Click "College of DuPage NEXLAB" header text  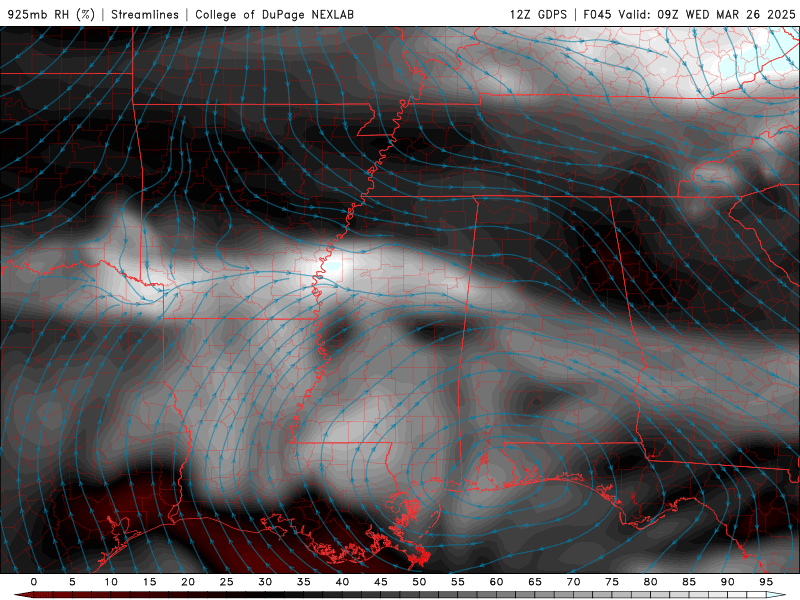pos(274,14)
